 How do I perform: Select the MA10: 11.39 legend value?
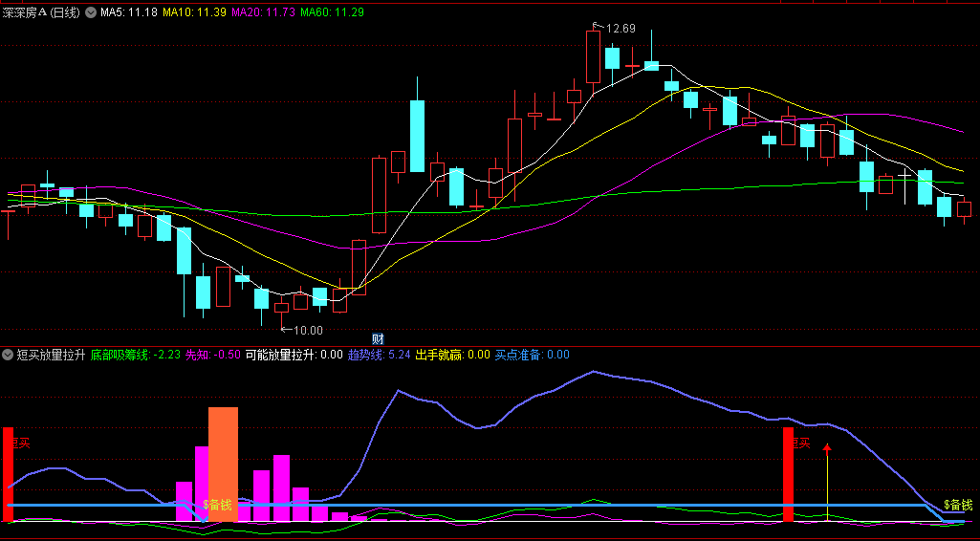[x=194, y=11]
